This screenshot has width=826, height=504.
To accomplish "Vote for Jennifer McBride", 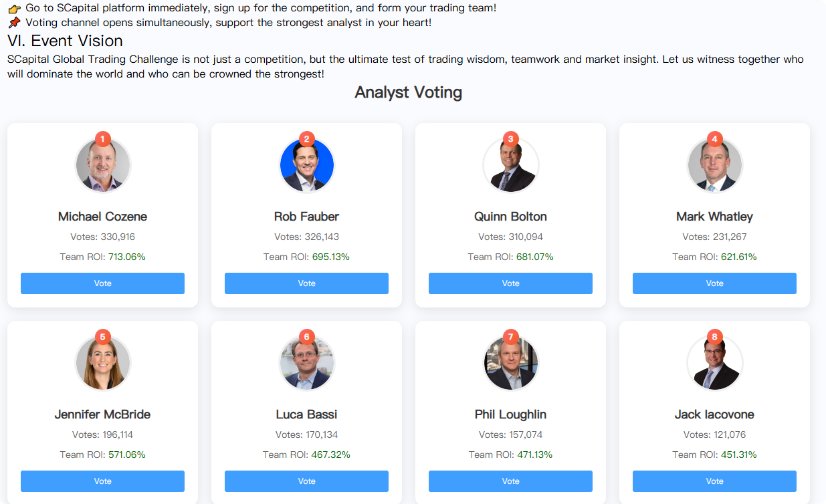I will 102,481.
